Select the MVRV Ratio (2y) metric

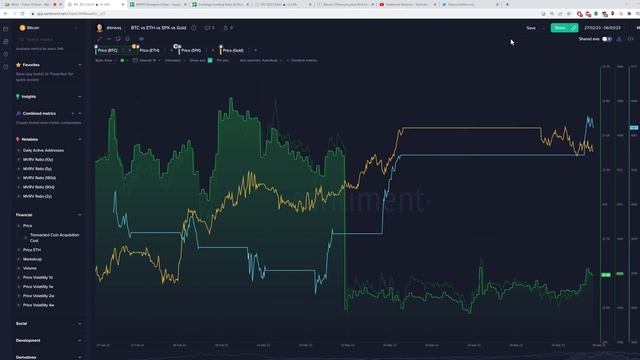[x=37, y=196]
